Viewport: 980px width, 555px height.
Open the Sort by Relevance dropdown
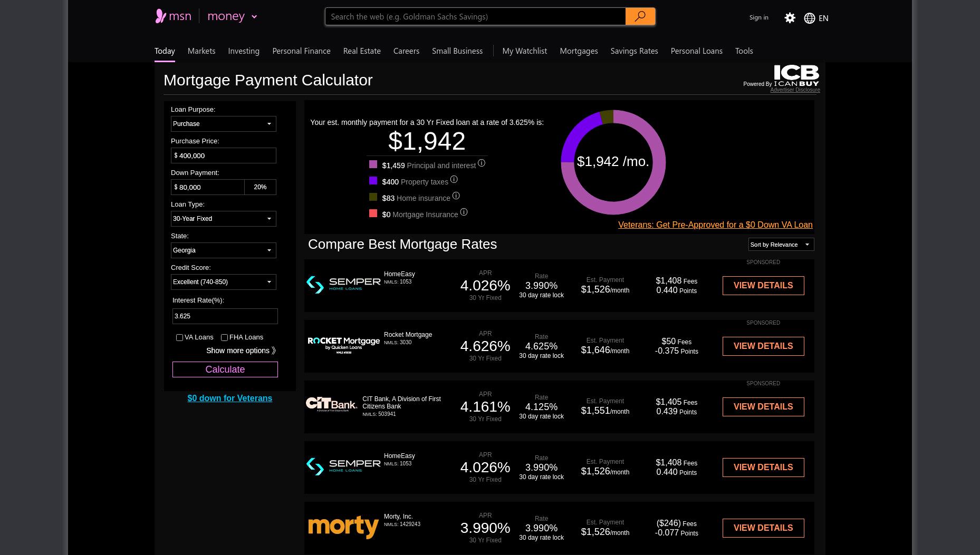pyautogui.click(x=781, y=245)
